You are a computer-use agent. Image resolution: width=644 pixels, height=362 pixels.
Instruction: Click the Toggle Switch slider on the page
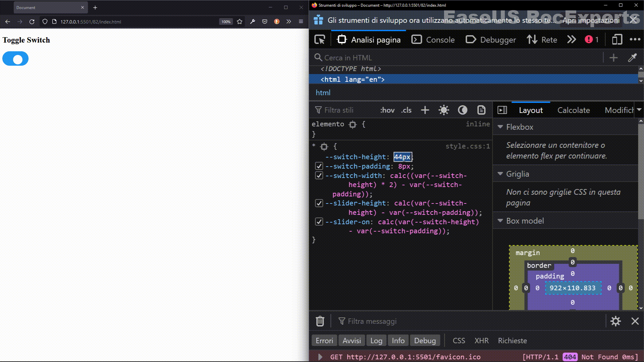(x=15, y=59)
